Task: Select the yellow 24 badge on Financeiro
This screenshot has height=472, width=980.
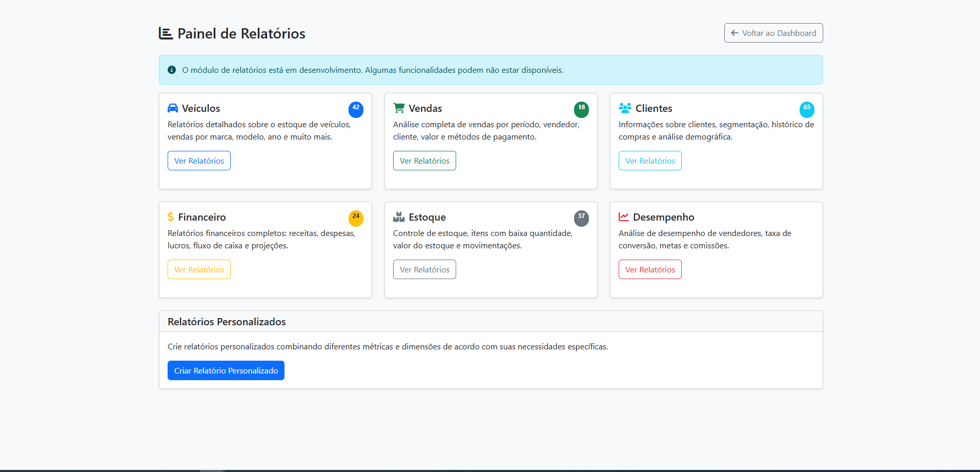Action: pyautogui.click(x=356, y=218)
